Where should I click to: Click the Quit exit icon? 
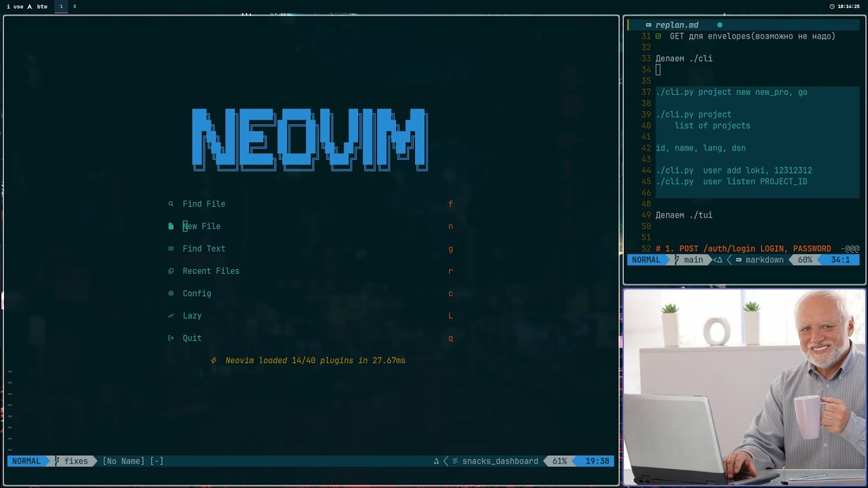pyautogui.click(x=171, y=338)
